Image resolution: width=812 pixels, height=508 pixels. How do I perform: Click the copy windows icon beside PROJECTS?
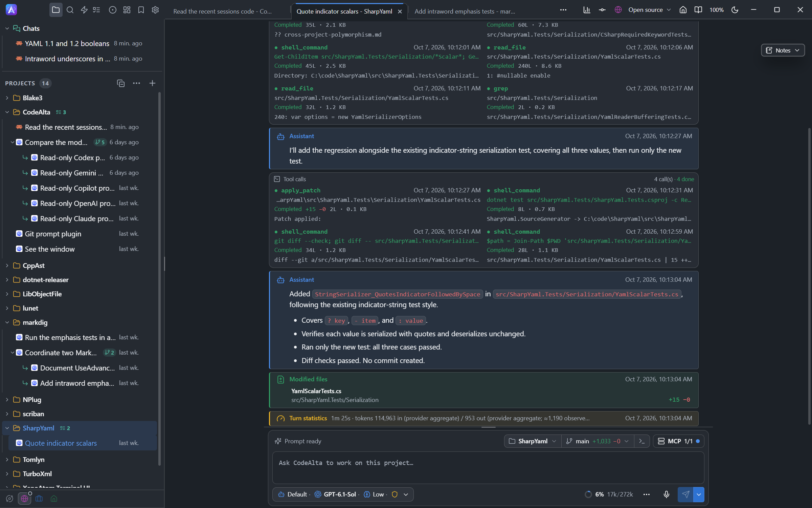coord(121,83)
